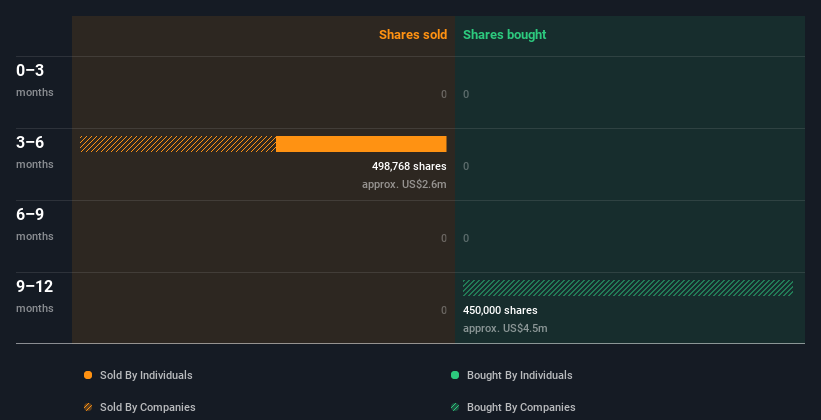Click the approx. US$4.5m text
Viewport: 821px width, 420px height.
coord(505,329)
